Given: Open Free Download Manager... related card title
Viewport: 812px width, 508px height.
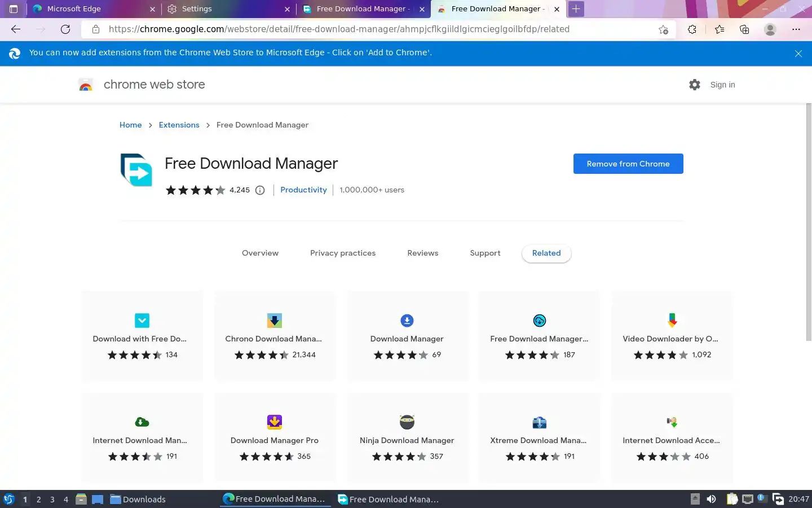Looking at the screenshot, I should [539, 339].
